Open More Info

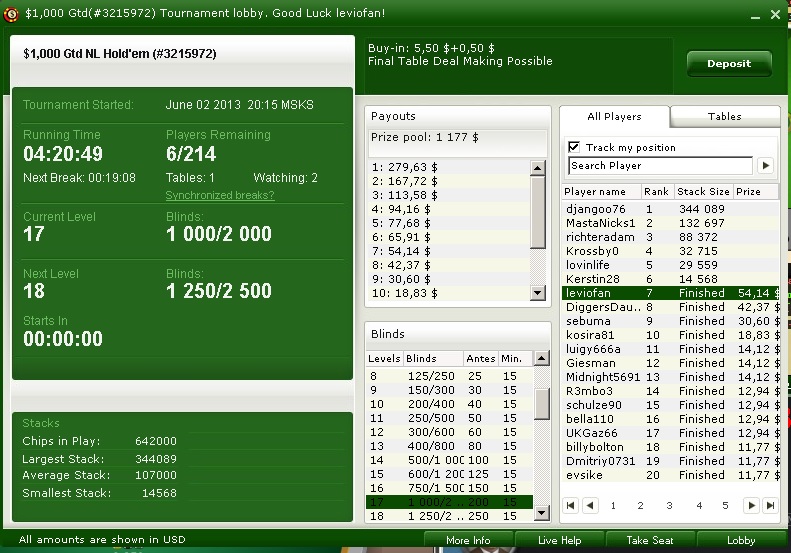pos(468,540)
